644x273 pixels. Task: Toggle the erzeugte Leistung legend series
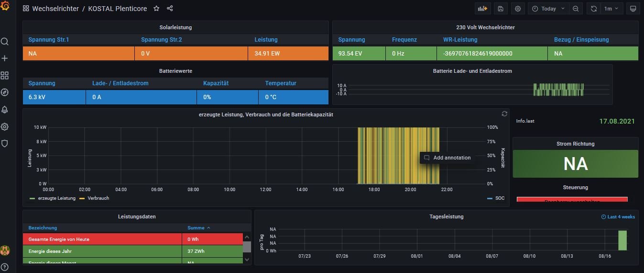pos(56,198)
